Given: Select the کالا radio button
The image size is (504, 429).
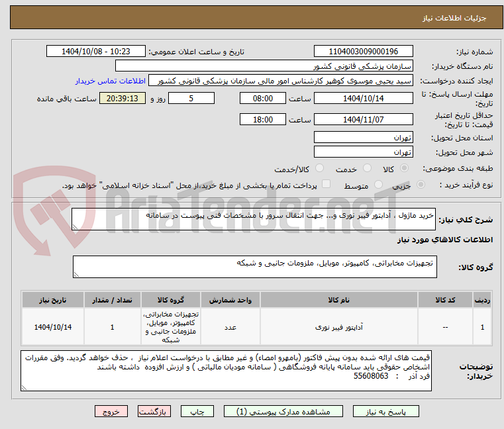Looking at the screenshot, I should tap(404, 168).
